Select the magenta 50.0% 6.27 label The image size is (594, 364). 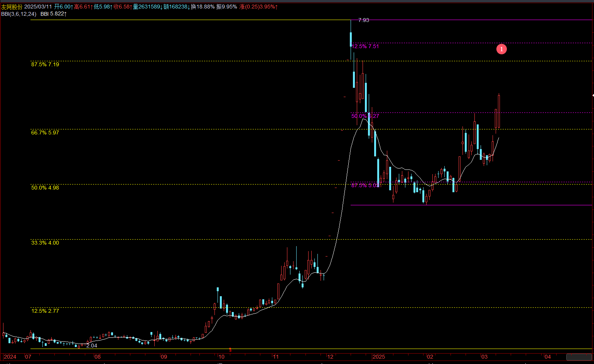365,116
